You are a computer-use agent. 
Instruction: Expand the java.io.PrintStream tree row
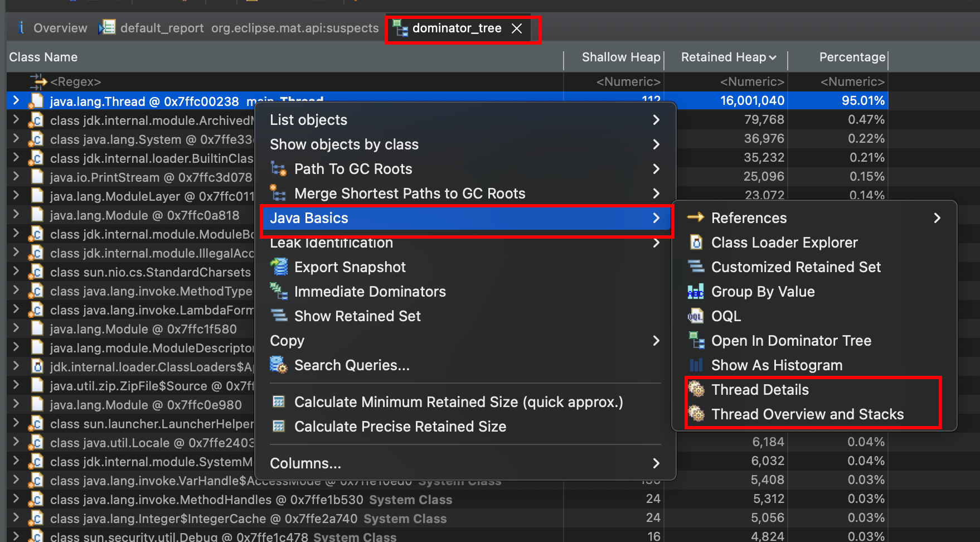(x=16, y=177)
